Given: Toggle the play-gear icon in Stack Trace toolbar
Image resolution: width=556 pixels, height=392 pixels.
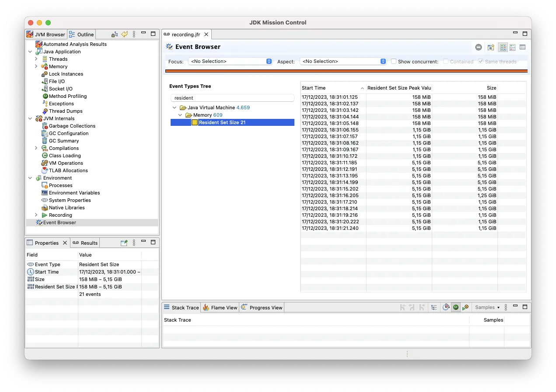Looking at the screenshot, I should coord(465,308).
